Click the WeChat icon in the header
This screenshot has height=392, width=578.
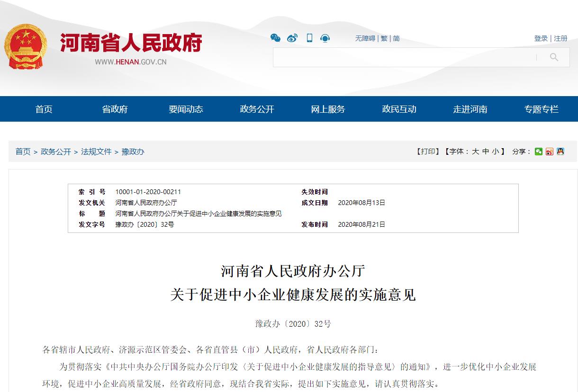pyautogui.click(x=275, y=38)
